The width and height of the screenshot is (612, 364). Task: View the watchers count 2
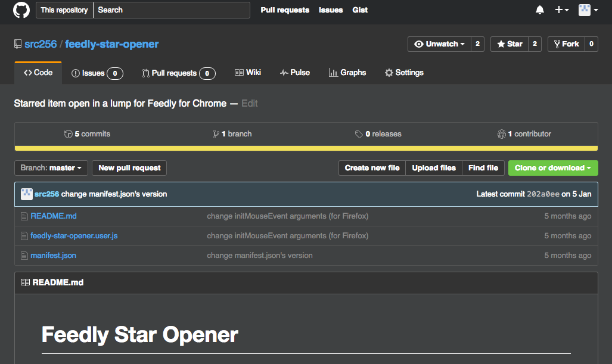click(477, 44)
